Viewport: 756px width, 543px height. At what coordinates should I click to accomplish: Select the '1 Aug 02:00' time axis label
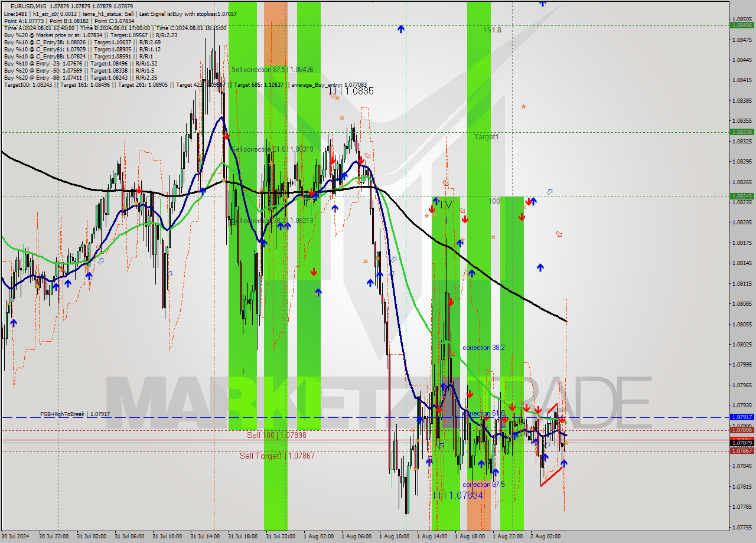point(318,537)
